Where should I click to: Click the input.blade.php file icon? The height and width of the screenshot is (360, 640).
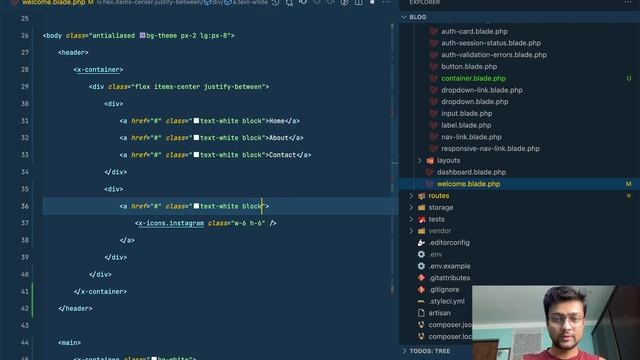tap(433, 113)
